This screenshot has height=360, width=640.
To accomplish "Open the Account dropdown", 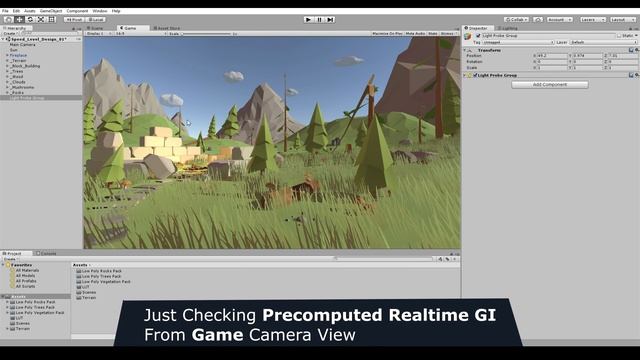I will pyautogui.click(x=559, y=20).
